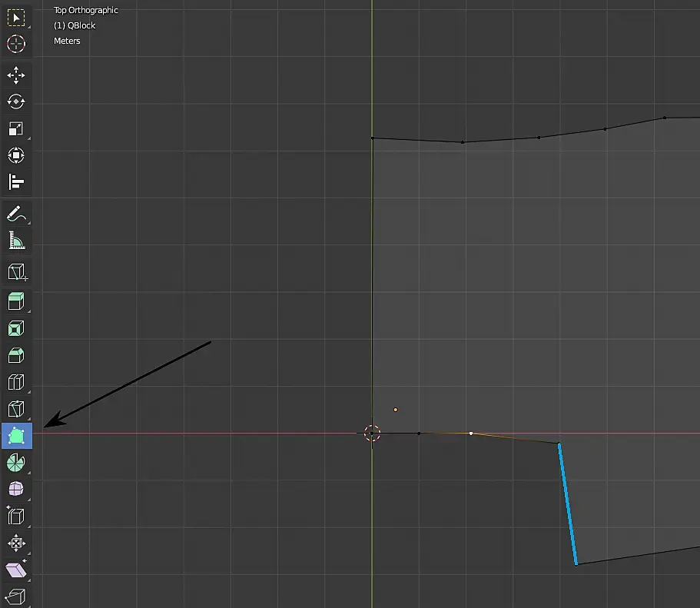Screen dimensions: 700x608
Task: Choose the Smooth vertices tool
Action: tap(16, 489)
